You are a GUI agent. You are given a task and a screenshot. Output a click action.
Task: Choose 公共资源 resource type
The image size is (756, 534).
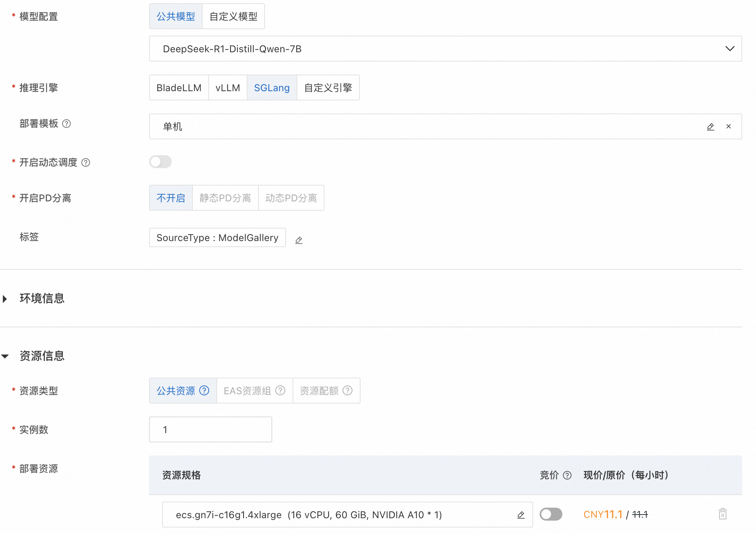(183, 391)
